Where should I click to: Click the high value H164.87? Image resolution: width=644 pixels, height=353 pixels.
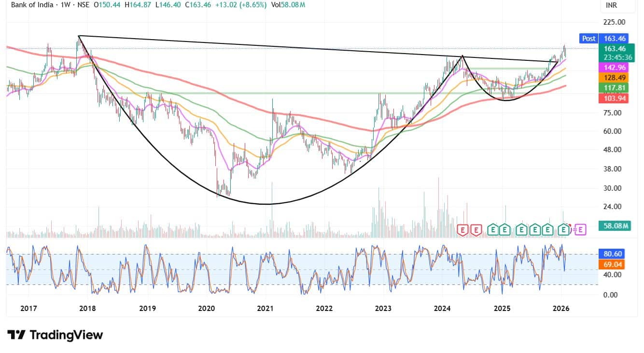pyautogui.click(x=138, y=5)
